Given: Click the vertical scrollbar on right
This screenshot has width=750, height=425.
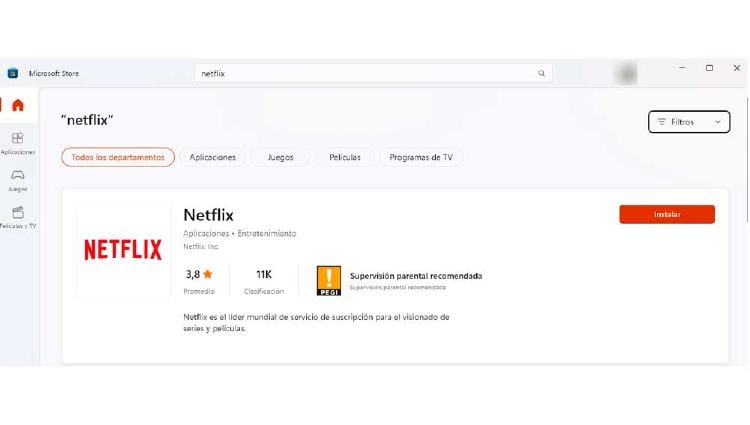Looking at the screenshot, I should tap(746, 160).
